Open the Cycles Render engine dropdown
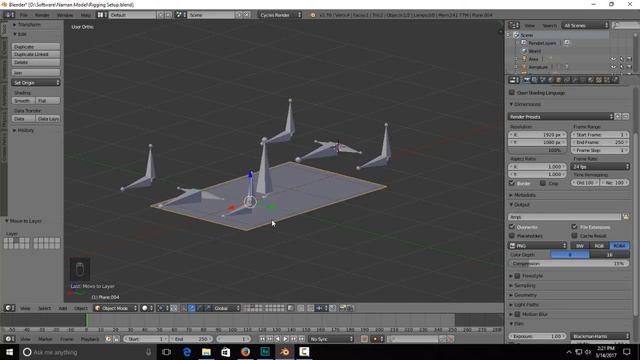The width and height of the screenshot is (640, 360). click(x=280, y=15)
